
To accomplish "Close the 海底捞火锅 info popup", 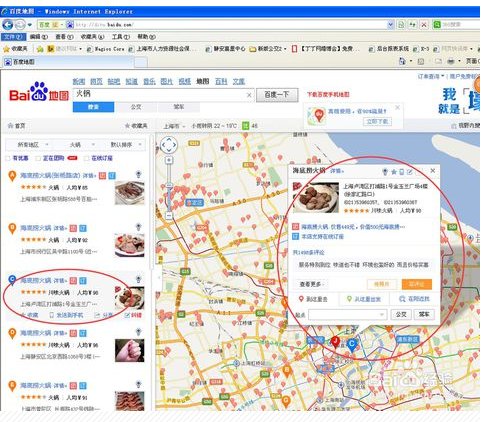I will click(x=433, y=171).
